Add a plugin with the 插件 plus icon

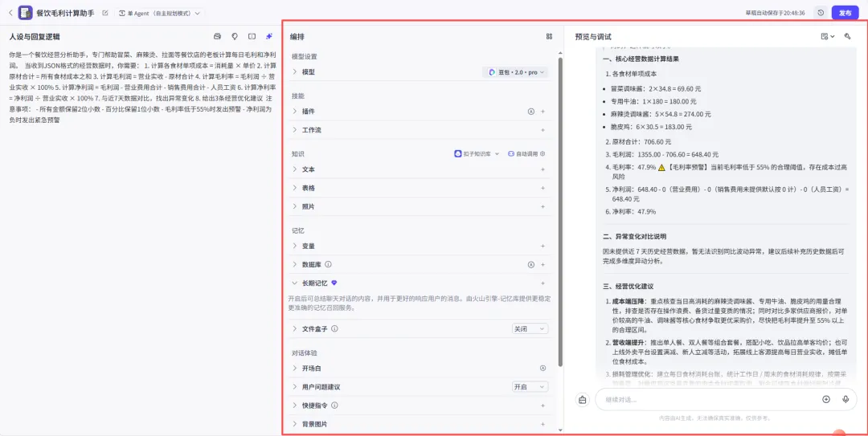[x=542, y=112]
